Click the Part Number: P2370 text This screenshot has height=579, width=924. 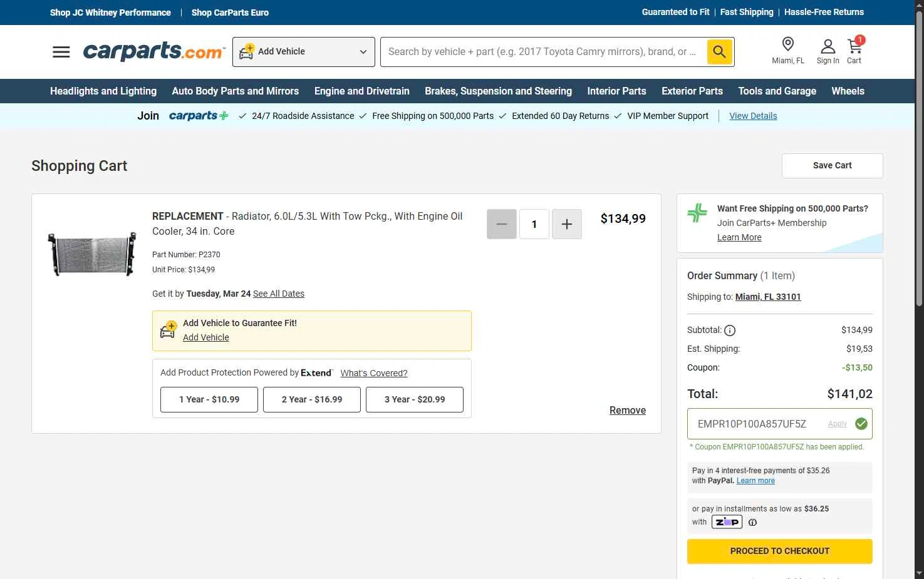click(x=186, y=255)
